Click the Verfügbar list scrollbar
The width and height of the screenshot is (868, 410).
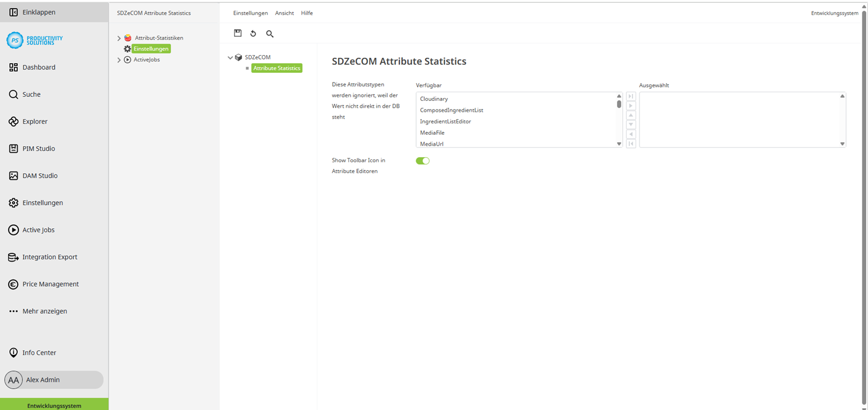coord(619,105)
